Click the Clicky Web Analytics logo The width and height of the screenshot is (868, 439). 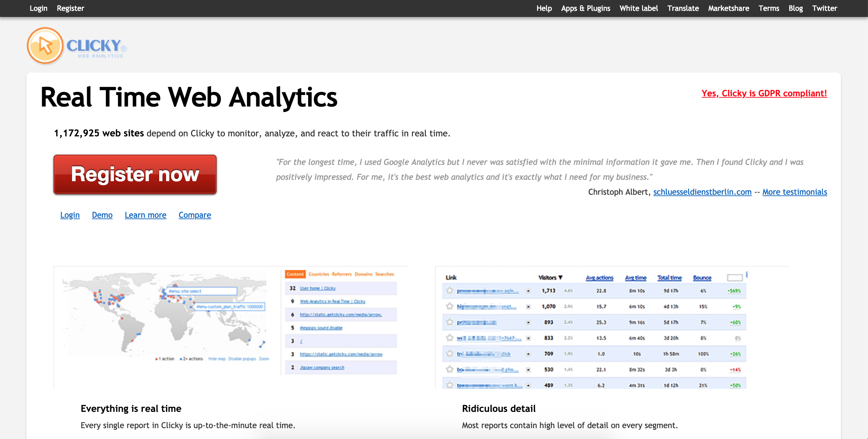pyautogui.click(x=77, y=46)
